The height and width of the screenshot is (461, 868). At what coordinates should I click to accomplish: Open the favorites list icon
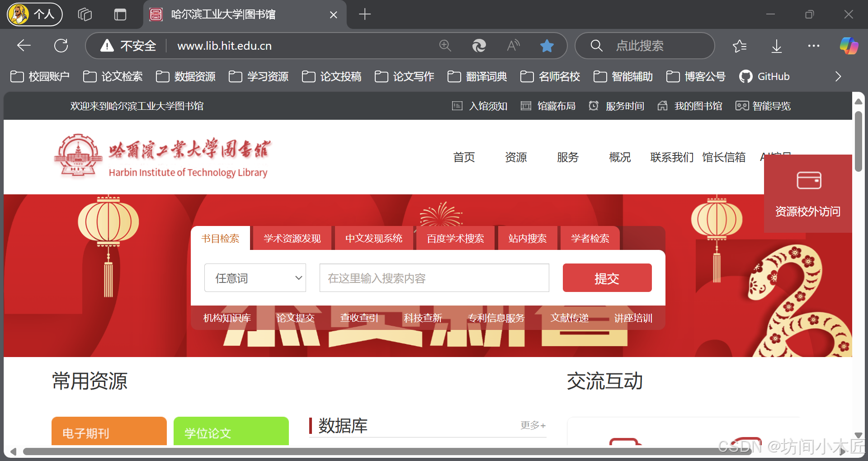[740, 46]
